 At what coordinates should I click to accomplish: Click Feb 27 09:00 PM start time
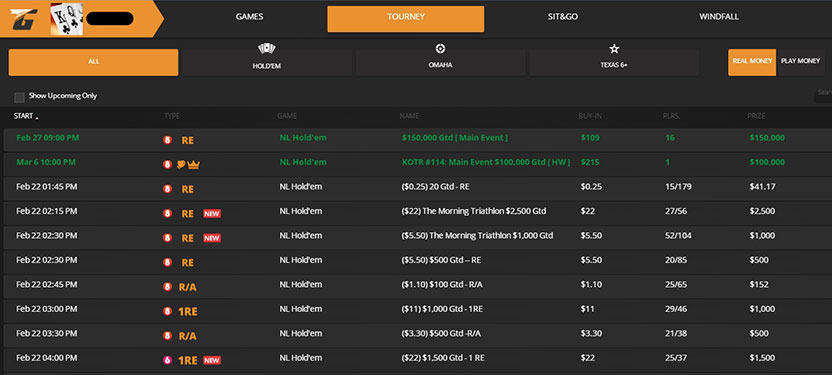click(x=48, y=138)
